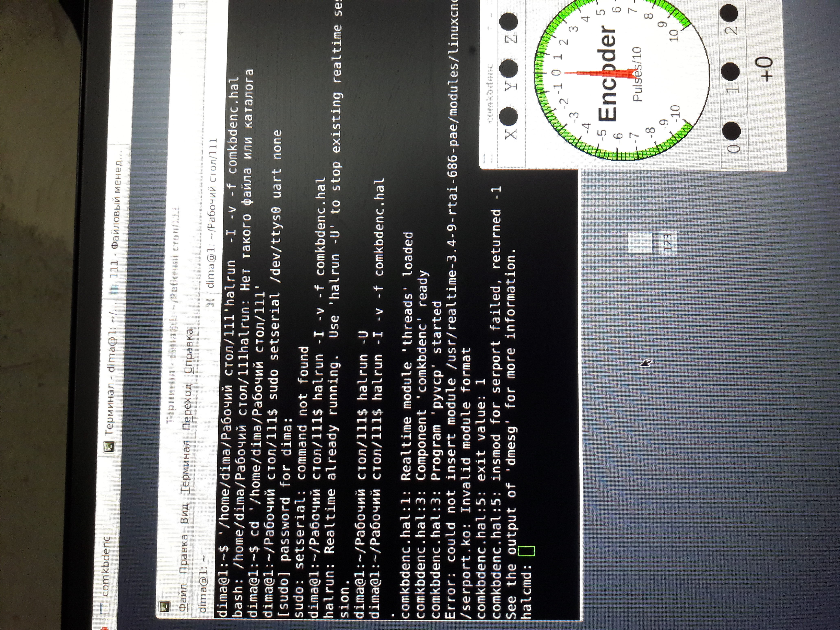Click the Z axis LED indicator
The height and width of the screenshot is (630, 840).
coord(508,22)
